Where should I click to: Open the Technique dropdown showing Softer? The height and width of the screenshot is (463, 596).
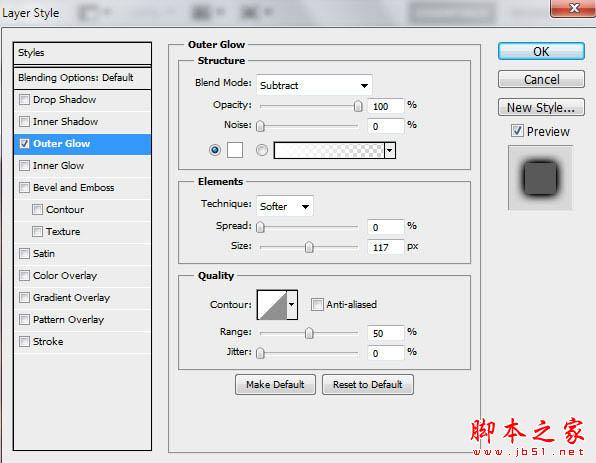tap(285, 206)
